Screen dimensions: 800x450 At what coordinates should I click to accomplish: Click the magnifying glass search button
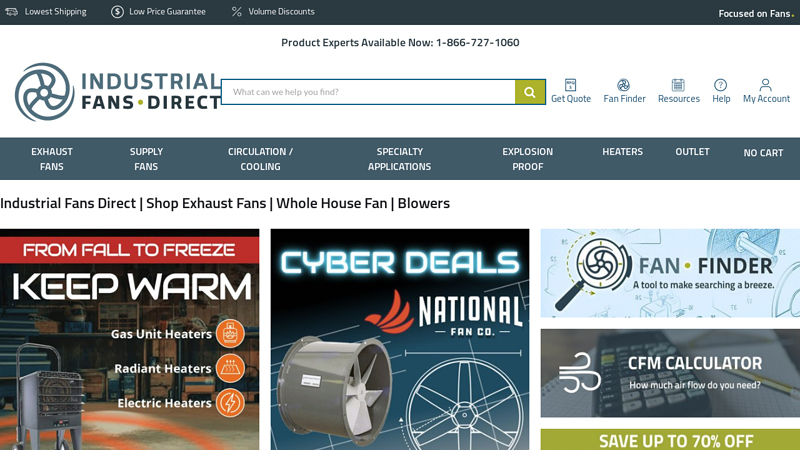[530, 92]
